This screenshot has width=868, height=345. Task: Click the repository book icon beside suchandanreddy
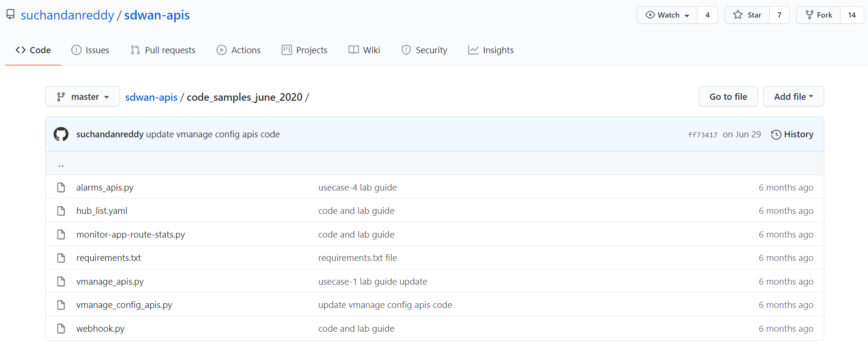[10, 15]
